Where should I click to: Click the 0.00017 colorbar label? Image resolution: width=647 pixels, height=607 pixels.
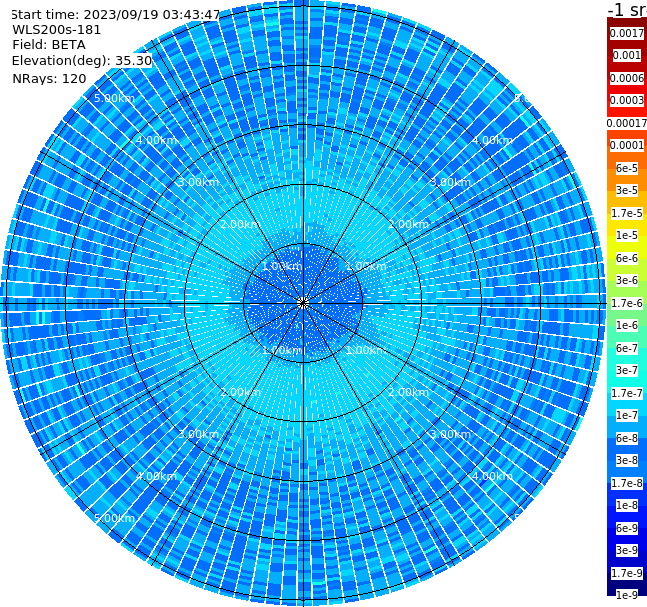tap(627, 123)
